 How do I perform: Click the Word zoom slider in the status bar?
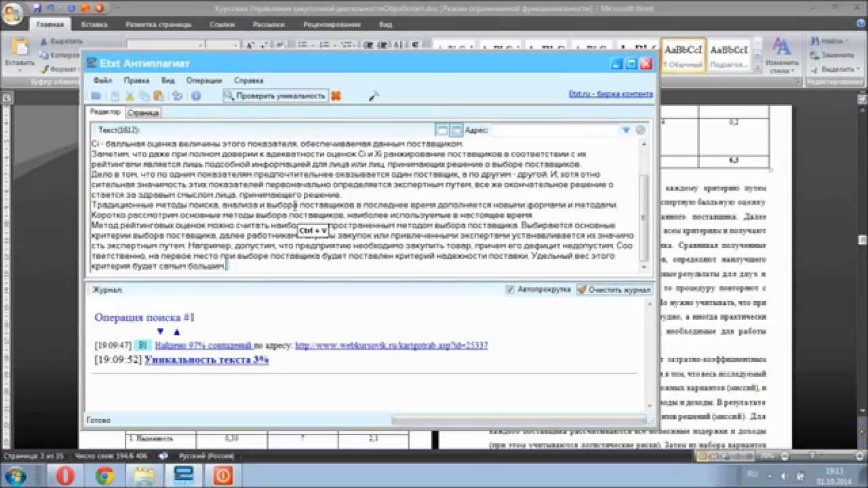click(814, 457)
